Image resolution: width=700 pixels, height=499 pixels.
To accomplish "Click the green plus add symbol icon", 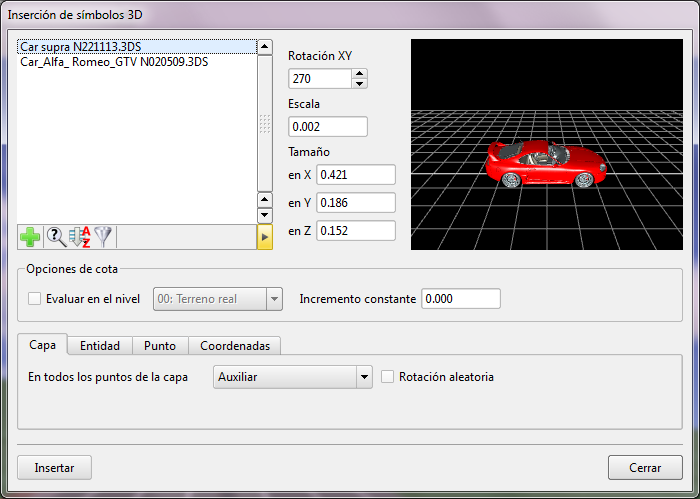I will [x=30, y=237].
